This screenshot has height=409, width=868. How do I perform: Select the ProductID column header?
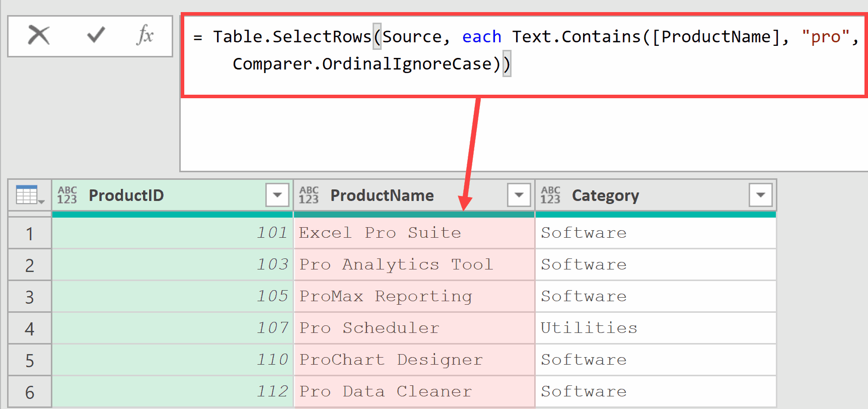coord(126,195)
